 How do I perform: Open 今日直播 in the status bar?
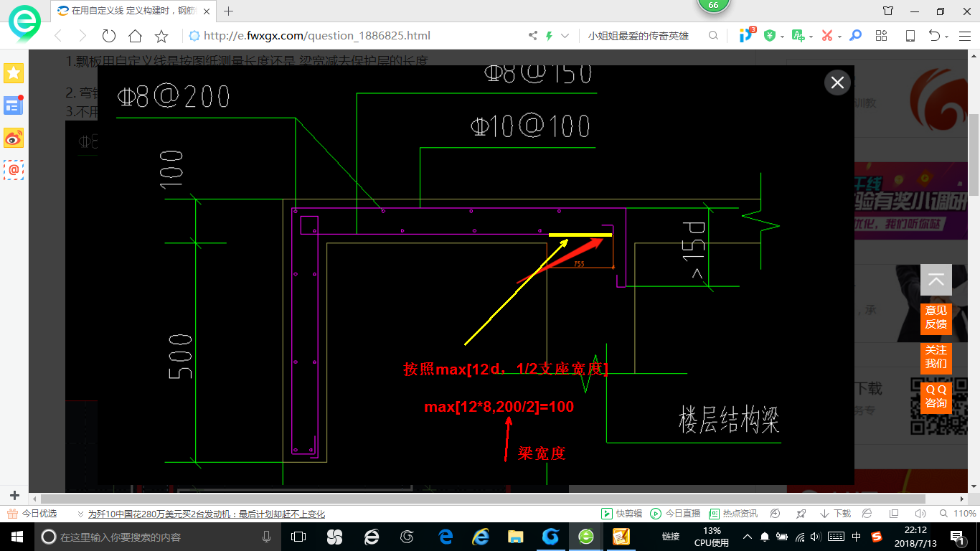[675, 514]
